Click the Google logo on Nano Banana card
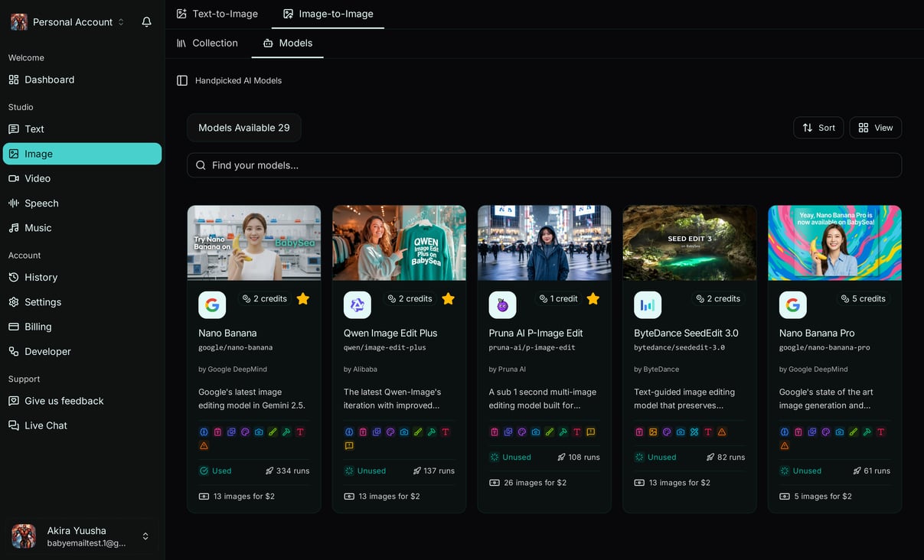924x560 pixels. pos(212,304)
